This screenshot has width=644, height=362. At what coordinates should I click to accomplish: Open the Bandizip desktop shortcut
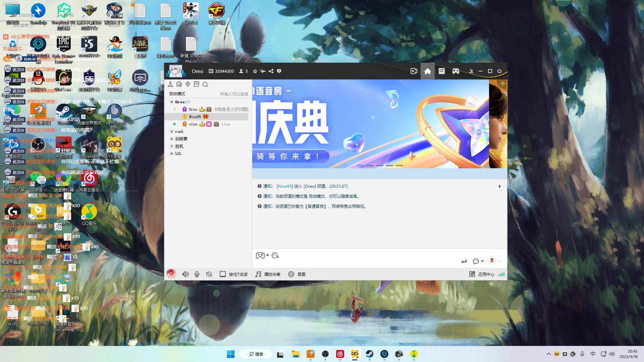tap(38, 14)
